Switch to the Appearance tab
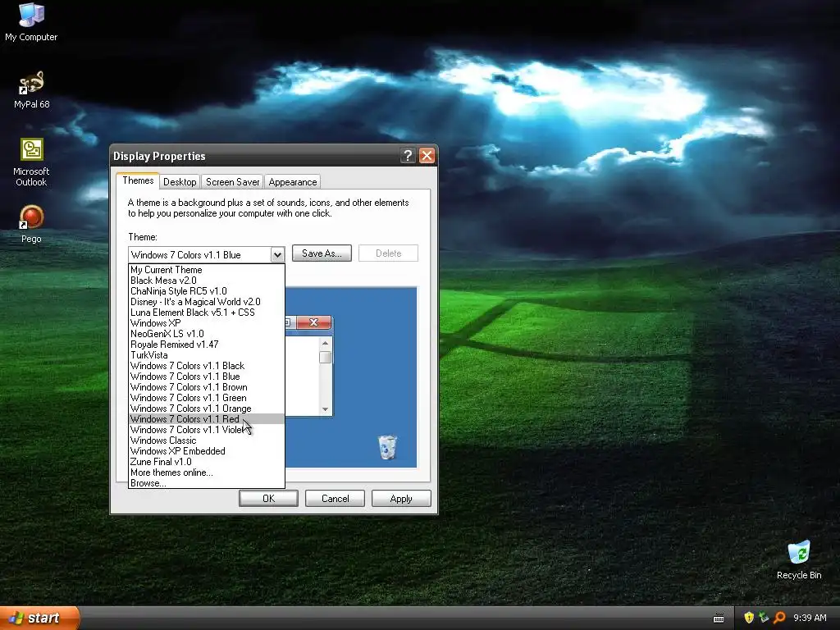 [x=293, y=181]
